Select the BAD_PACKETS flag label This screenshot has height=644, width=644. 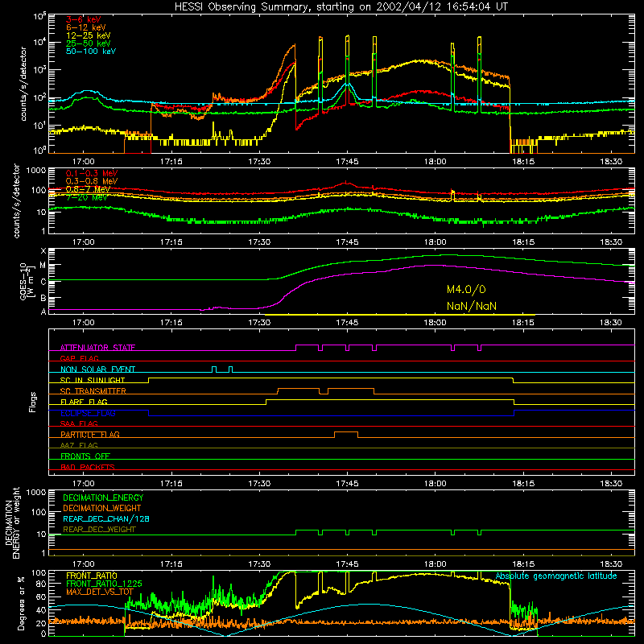tap(88, 467)
